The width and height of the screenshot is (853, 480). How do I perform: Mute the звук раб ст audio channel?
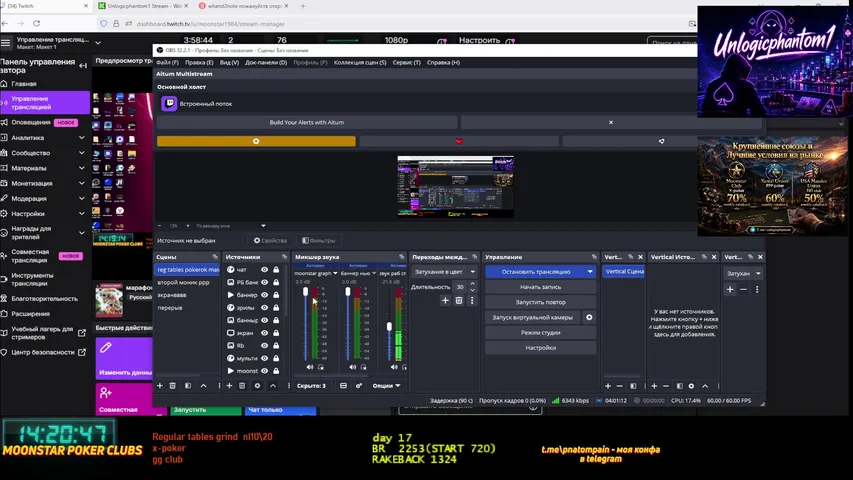click(394, 367)
